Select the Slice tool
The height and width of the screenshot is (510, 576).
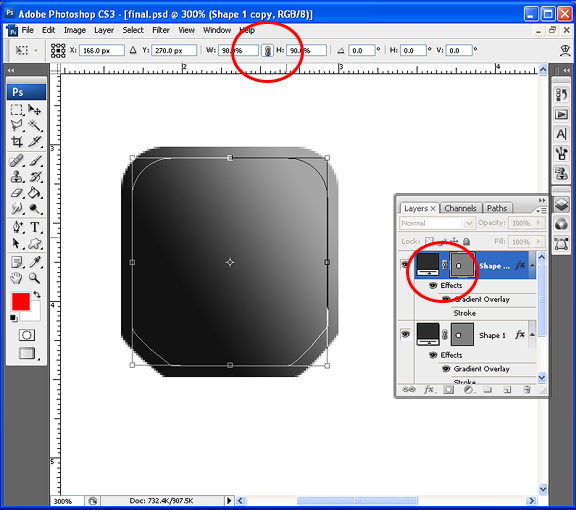(35, 141)
